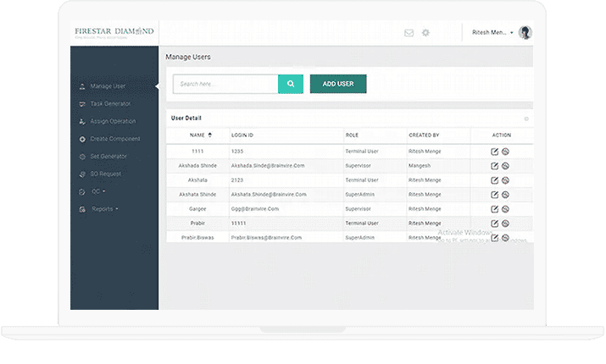This screenshot has height=364, width=606.
Task: Disable the Akshada Shinde Supervisor user
Action: (505, 166)
